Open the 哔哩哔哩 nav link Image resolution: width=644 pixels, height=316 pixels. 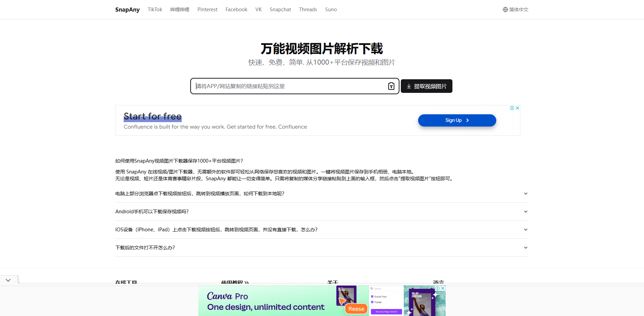[x=180, y=10]
